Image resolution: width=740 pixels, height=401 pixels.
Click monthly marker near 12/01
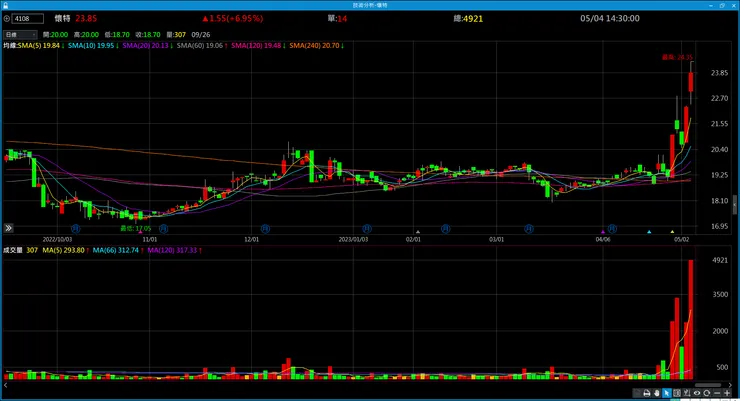coord(265,229)
